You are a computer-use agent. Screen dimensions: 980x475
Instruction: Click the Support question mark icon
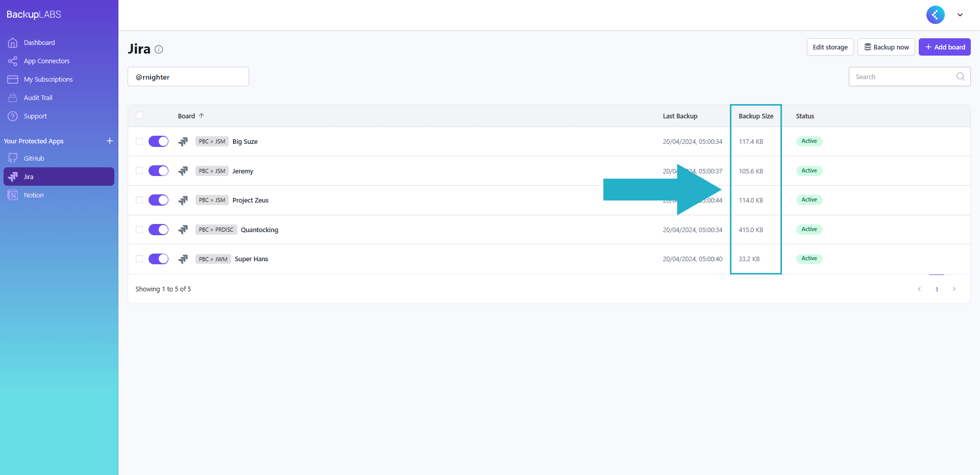click(x=13, y=116)
